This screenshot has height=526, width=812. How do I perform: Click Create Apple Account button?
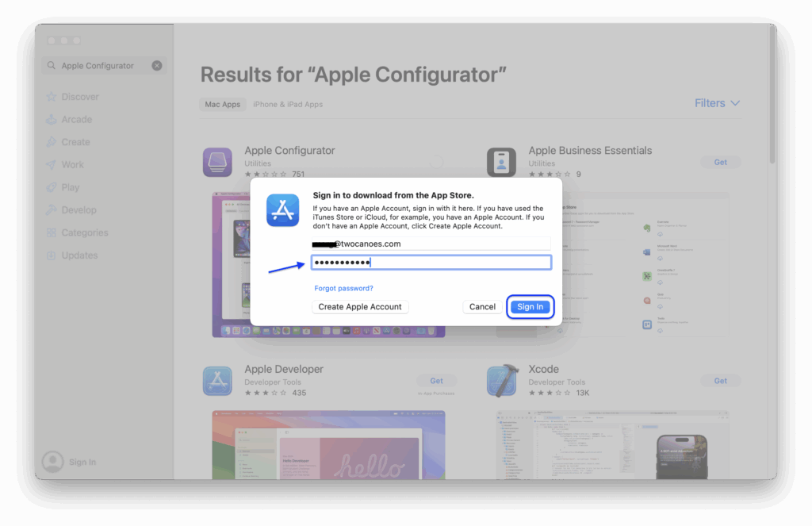[x=360, y=307]
